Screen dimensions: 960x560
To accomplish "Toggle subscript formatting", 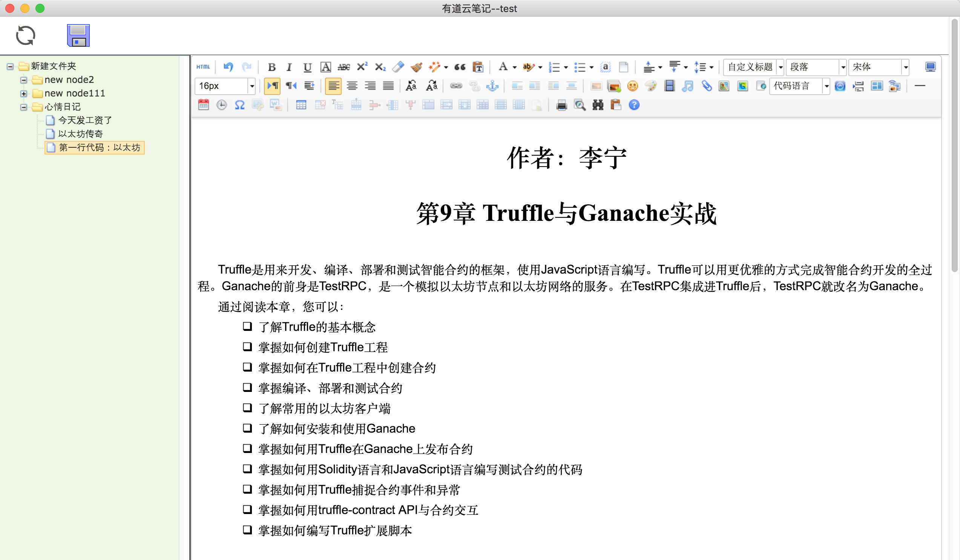I will click(380, 67).
